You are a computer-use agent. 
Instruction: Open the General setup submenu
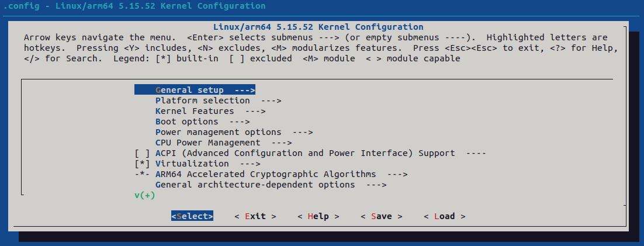(195, 89)
